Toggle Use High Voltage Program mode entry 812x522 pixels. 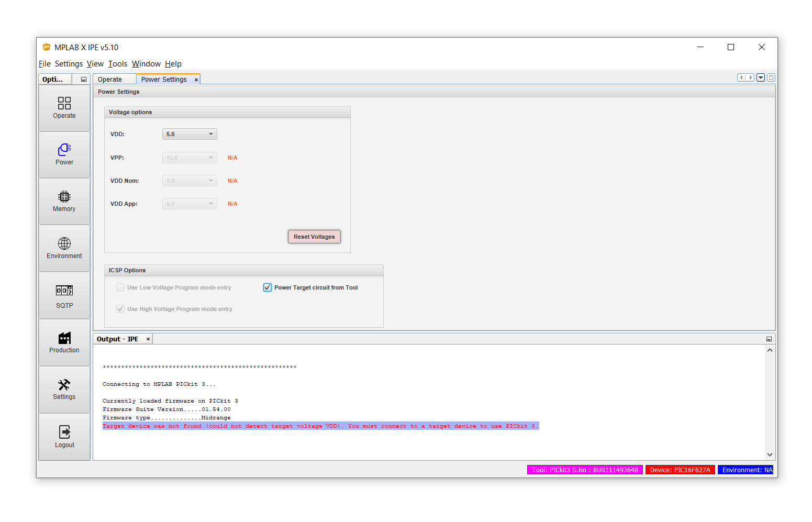[x=120, y=309]
